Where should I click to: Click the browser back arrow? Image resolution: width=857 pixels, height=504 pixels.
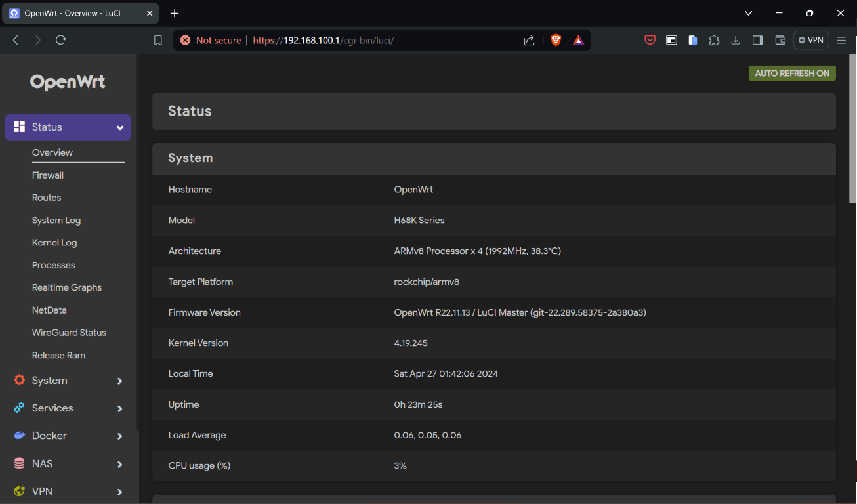click(16, 40)
